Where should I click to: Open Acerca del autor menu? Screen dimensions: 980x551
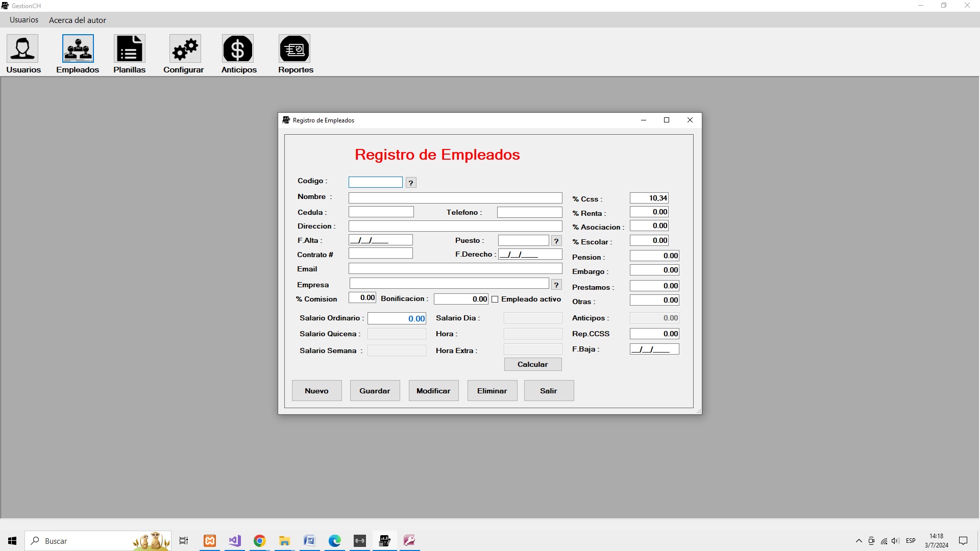pos(78,20)
